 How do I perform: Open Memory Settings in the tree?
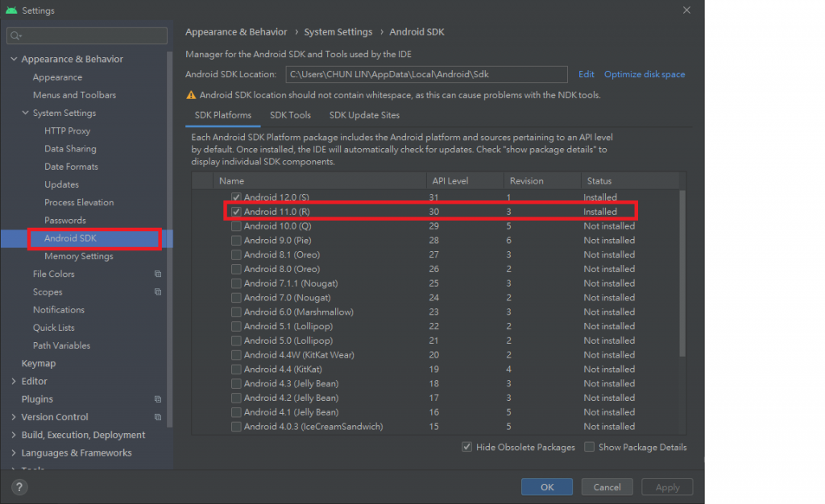(79, 256)
